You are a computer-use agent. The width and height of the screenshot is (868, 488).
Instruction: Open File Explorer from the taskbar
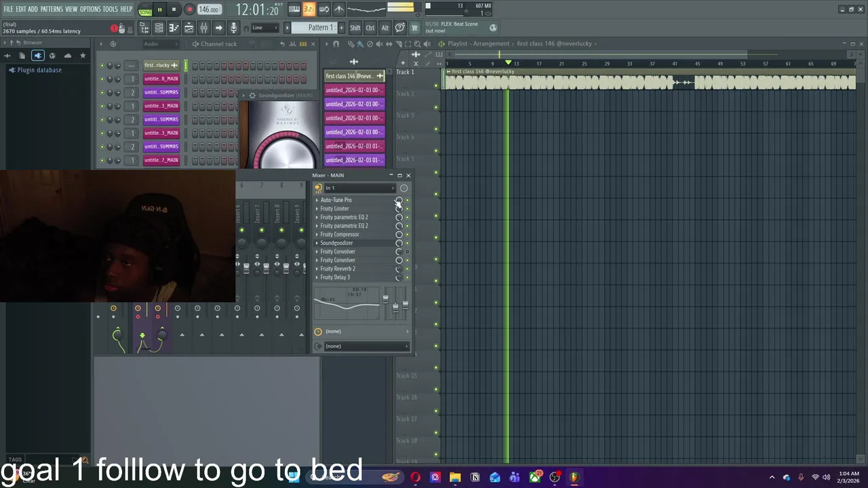click(x=455, y=477)
